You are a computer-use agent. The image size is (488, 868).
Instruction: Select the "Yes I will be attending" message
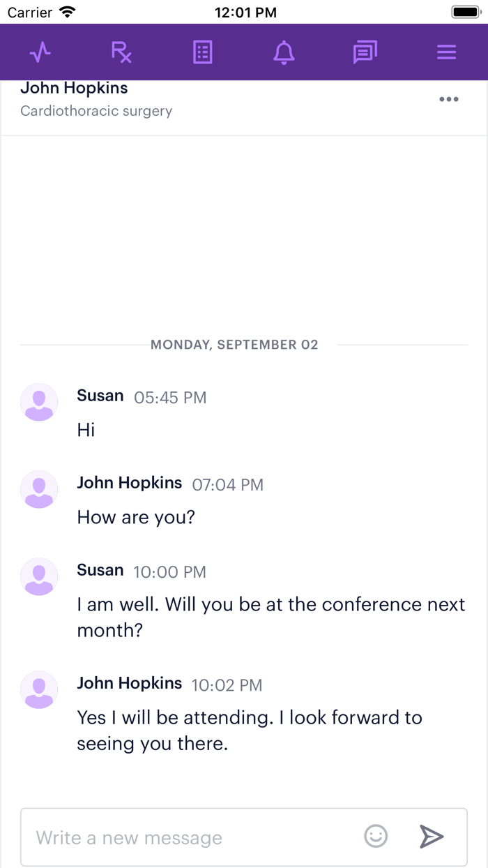(250, 731)
